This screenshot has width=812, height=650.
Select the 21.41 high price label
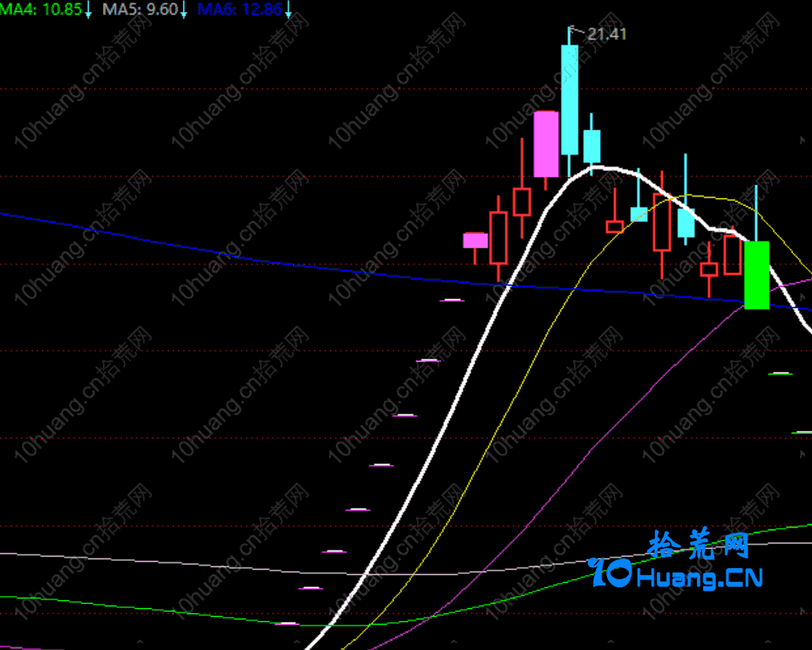click(x=607, y=34)
